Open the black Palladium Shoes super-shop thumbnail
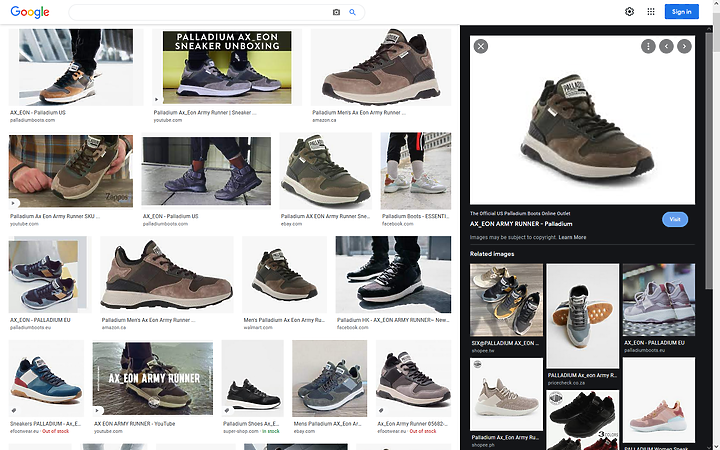This screenshot has height=450, width=720. (253, 378)
